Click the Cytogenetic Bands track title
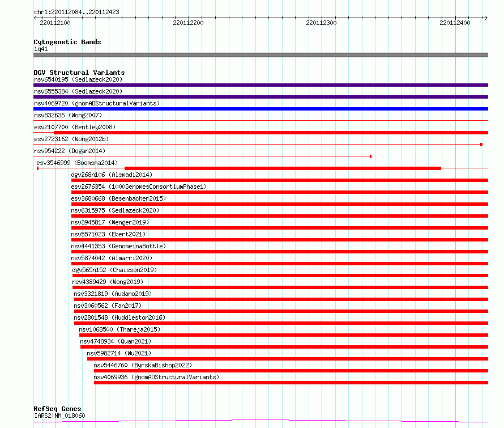The image size is (504, 428). tap(67, 42)
